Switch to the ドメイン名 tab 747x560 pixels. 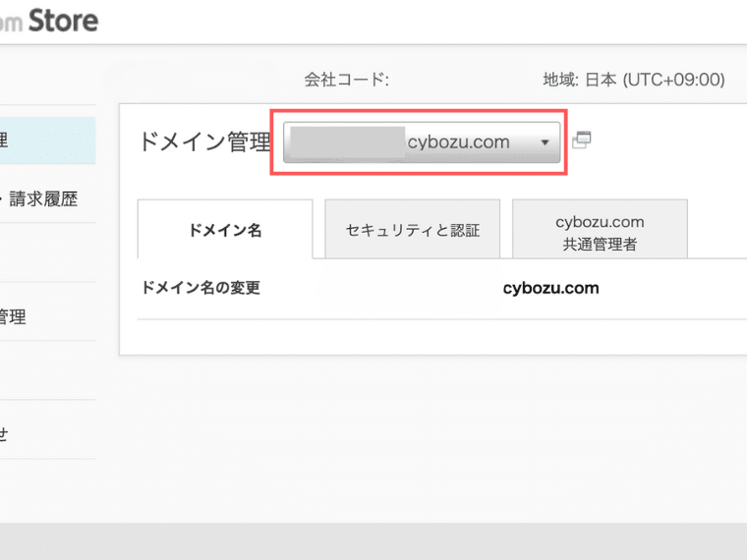225,230
